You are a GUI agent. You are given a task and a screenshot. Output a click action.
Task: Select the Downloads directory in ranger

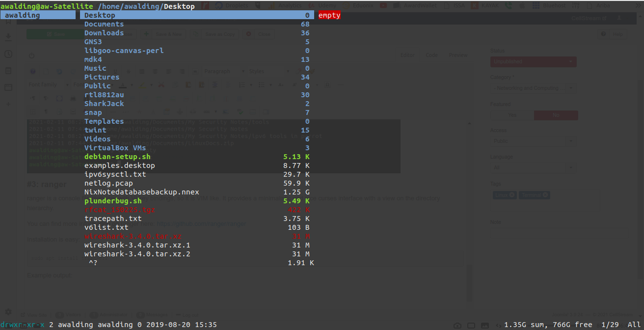(x=104, y=33)
